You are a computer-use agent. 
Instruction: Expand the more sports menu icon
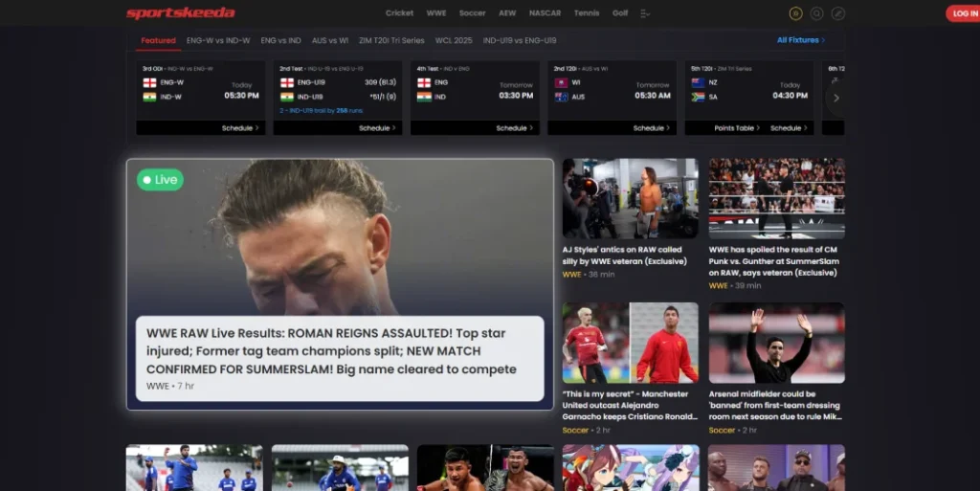coord(645,13)
